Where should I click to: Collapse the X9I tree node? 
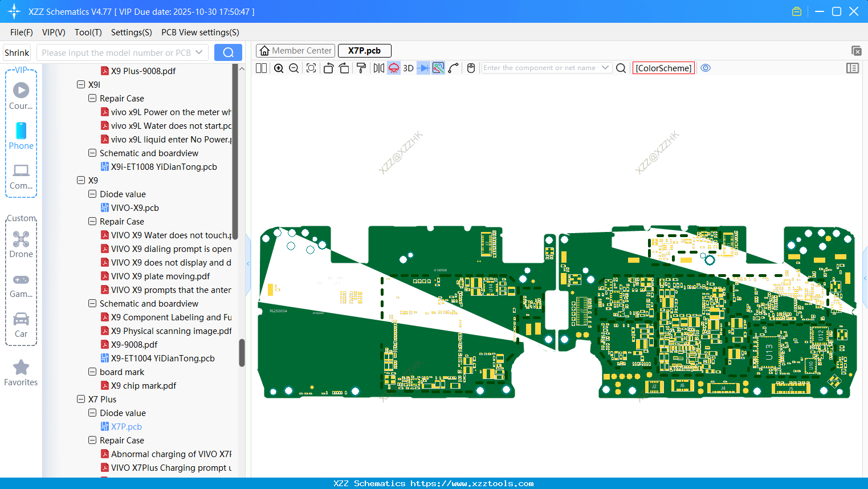(81, 84)
